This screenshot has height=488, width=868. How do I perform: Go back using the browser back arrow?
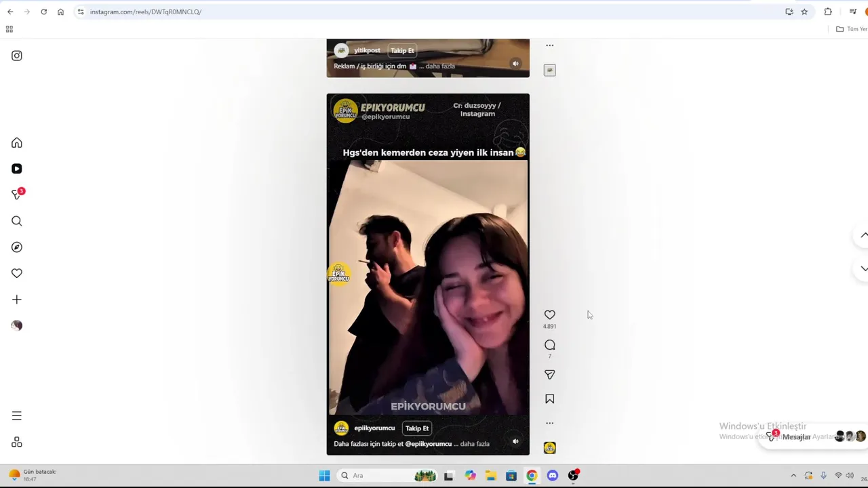tap(10, 12)
